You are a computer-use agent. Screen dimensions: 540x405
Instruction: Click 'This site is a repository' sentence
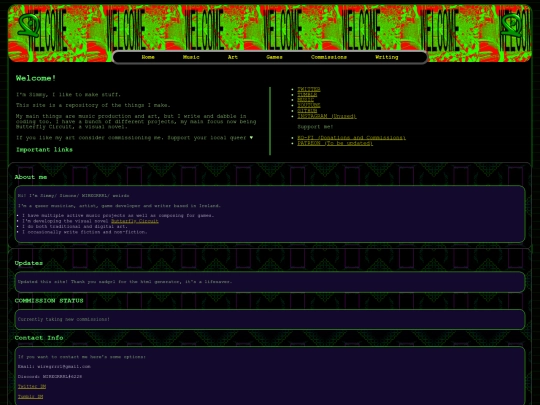93,105
